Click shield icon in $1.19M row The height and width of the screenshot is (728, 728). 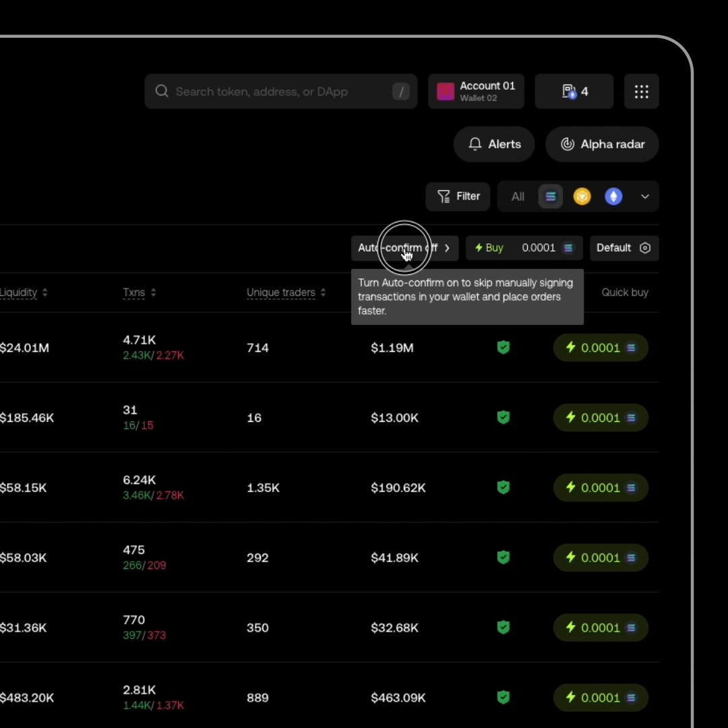(x=504, y=347)
